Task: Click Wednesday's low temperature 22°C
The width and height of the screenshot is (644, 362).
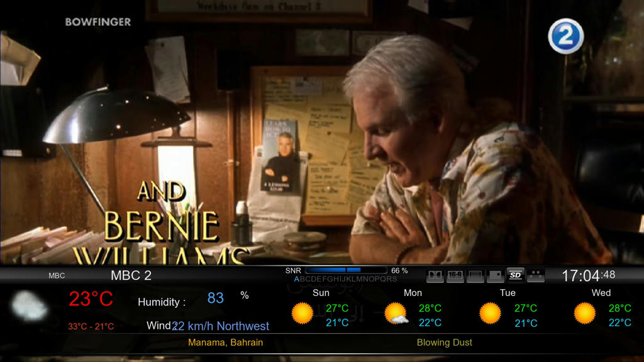Action: 619,323
